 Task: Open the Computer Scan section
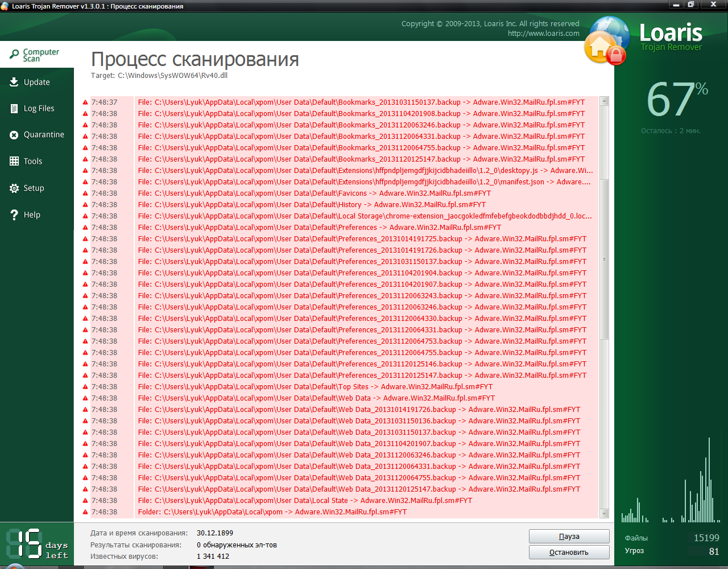pyautogui.click(x=37, y=55)
